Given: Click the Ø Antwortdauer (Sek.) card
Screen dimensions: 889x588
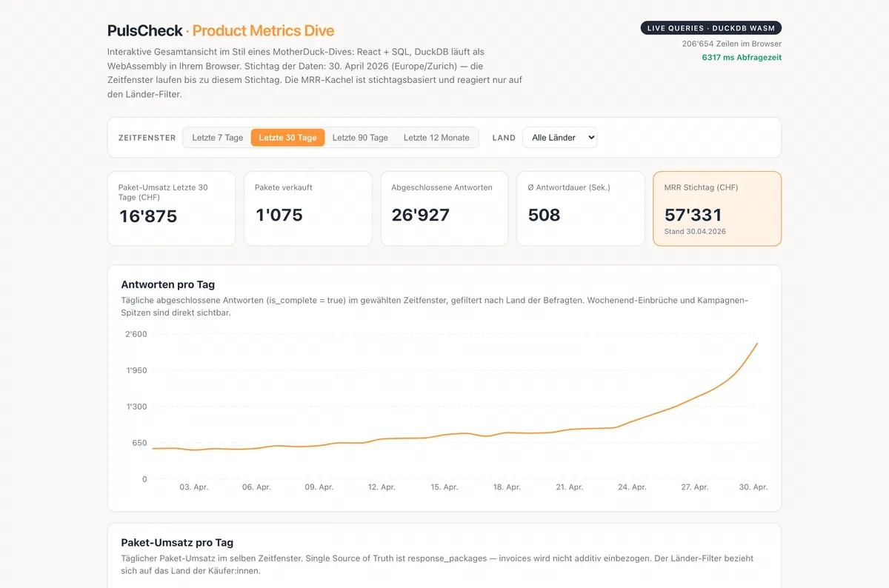Looking at the screenshot, I should click(x=581, y=209).
